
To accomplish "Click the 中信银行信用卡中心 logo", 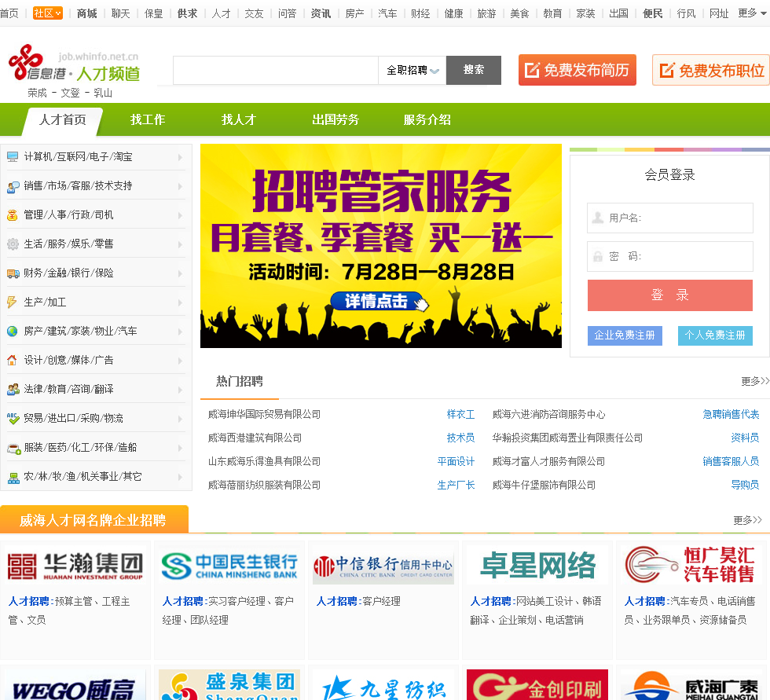I will [x=383, y=567].
